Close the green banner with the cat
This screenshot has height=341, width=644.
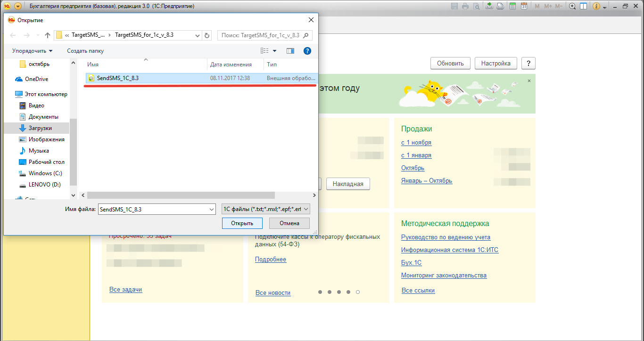(x=529, y=81)
